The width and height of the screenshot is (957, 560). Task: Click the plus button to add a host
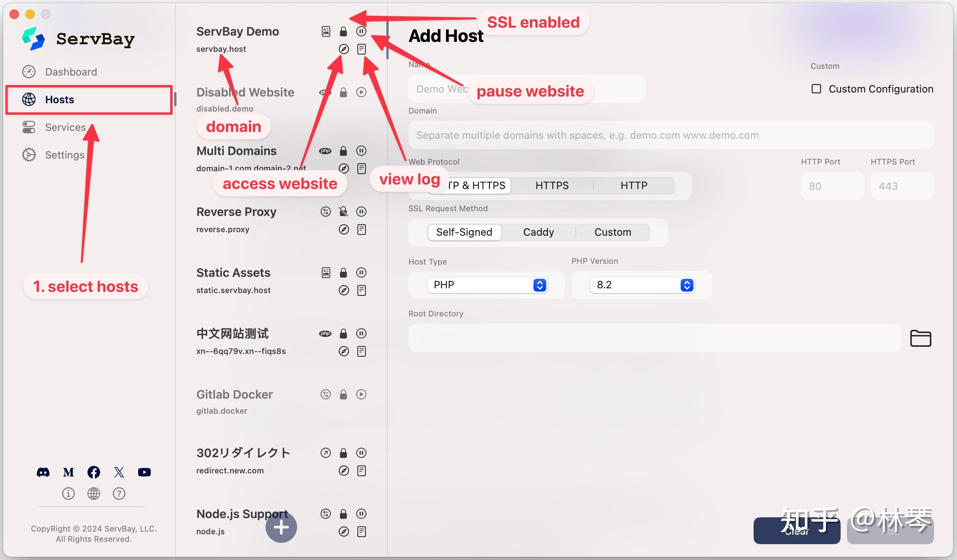[x=281, y=527]
